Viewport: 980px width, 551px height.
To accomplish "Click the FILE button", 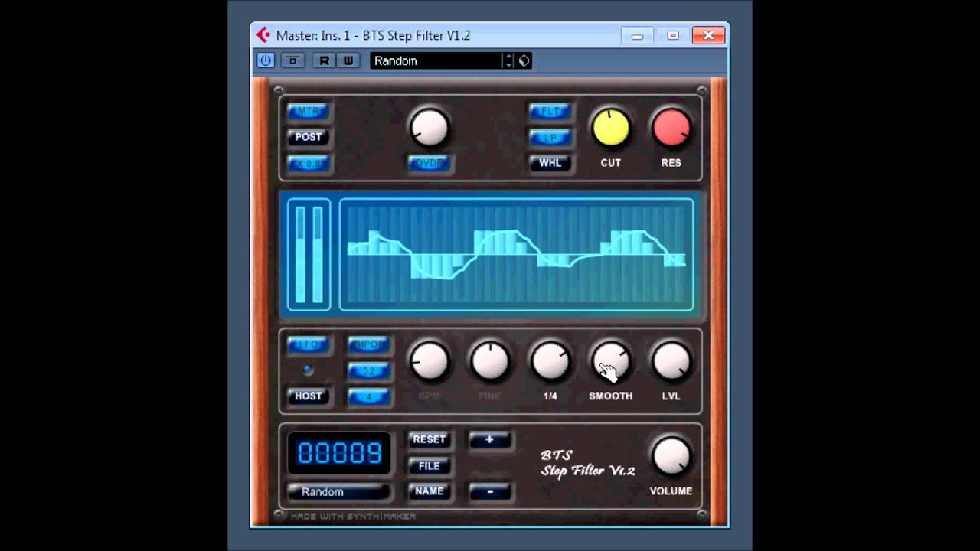I will (x=429, y=466).
